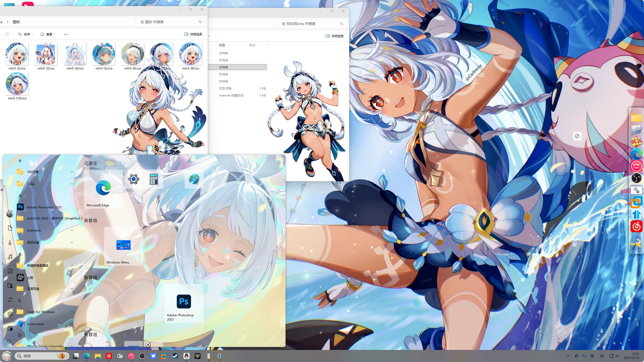Screen dimensions: 644x362
Task: Launch the Calculator pinned tile
Action: click(153, 179)
